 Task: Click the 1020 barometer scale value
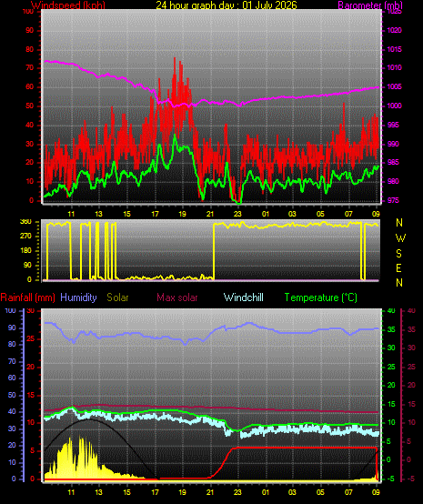395,31
